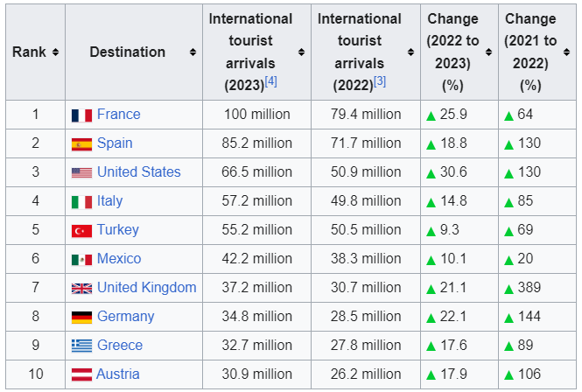Screen dimensions: 582x392
Task: Sort table by Rank column arrows
Action: pos(55,52)
